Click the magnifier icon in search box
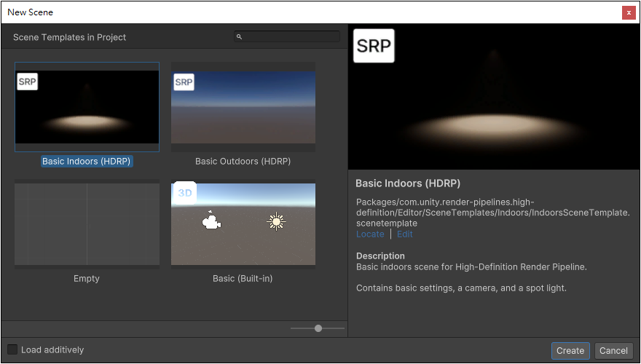641x364 pixels. [x=240, y=37]
